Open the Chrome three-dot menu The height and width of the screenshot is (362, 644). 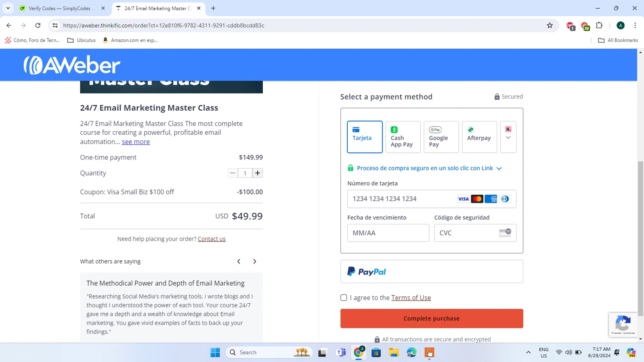635,25
